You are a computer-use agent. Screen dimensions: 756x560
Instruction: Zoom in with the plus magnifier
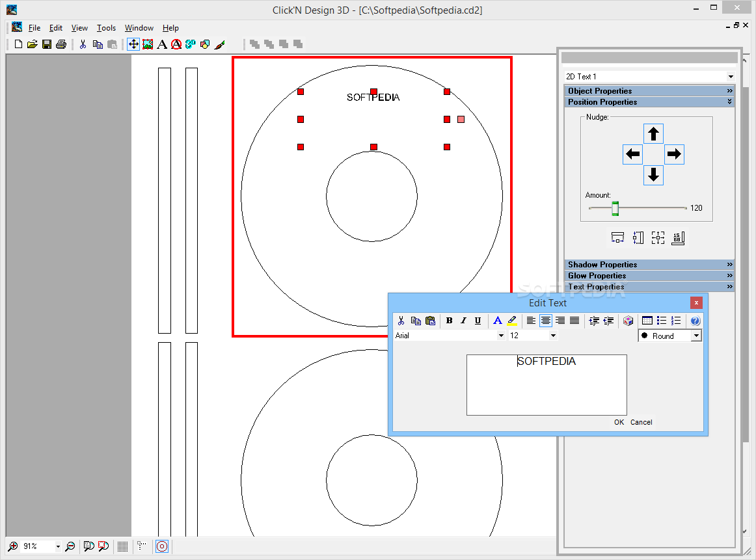click(13, 546)
